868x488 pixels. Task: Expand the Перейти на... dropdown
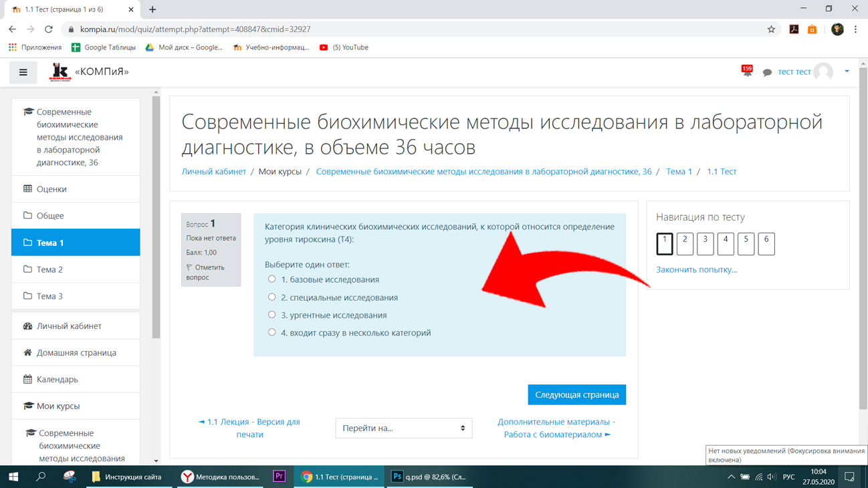coord(404,428)
